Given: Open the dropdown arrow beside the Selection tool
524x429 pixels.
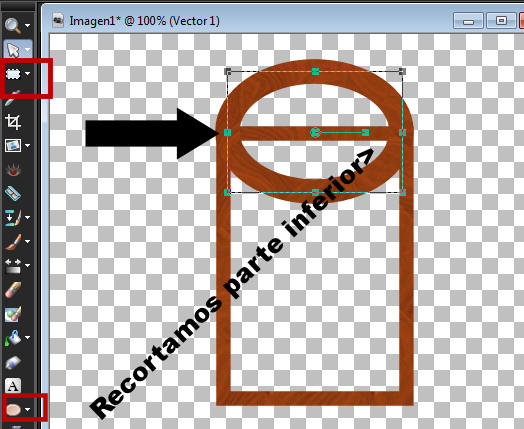Looking at the screenshot, I should (28, 74).
